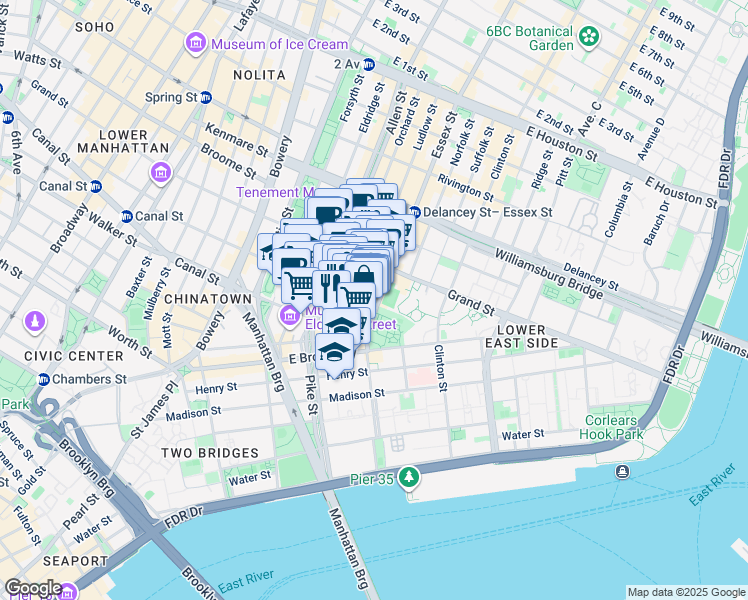Click the purple museum icon below Lower Manhattan label
748x600 pixels.
point(161,173)
